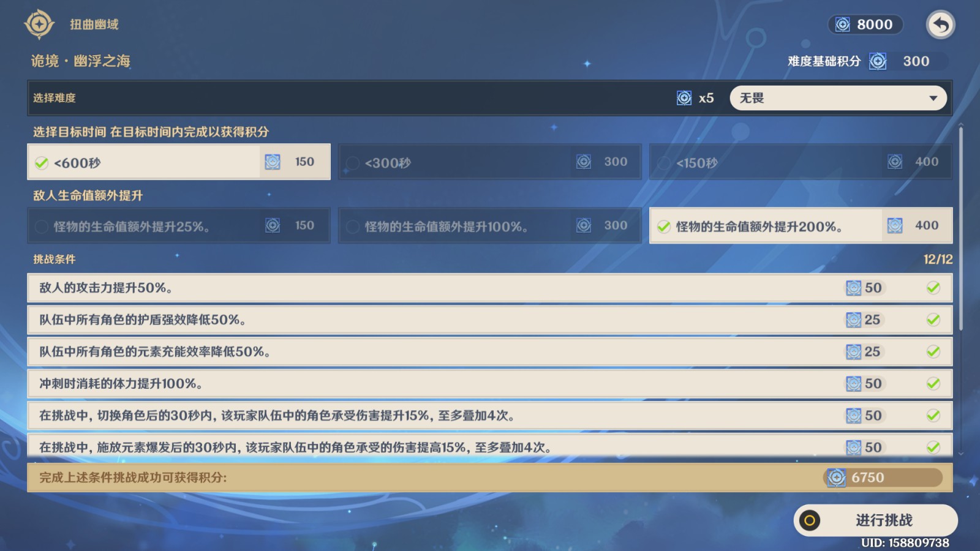Select the <600秒 target time option
980x551 pixels.
pos(179,162)
